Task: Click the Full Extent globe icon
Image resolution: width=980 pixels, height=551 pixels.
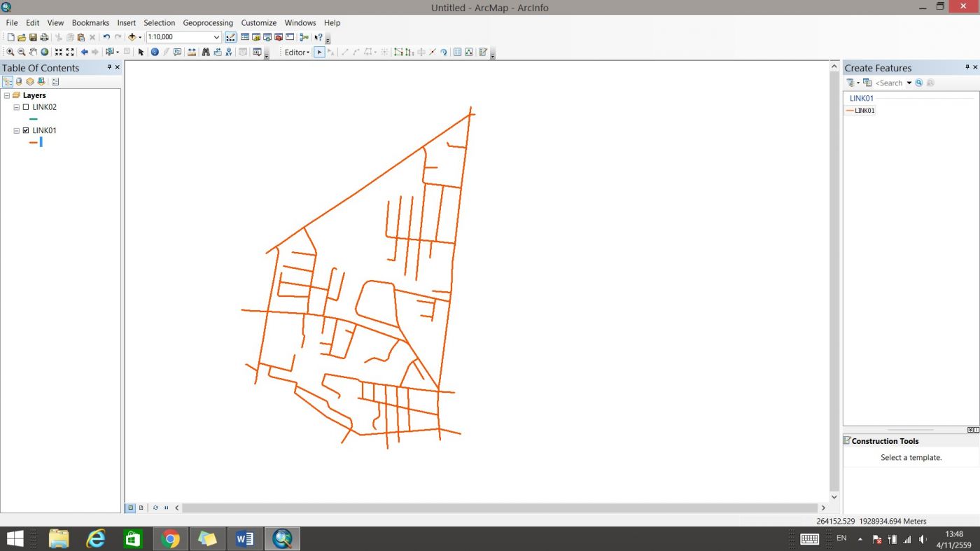Action: pos(45,53)
